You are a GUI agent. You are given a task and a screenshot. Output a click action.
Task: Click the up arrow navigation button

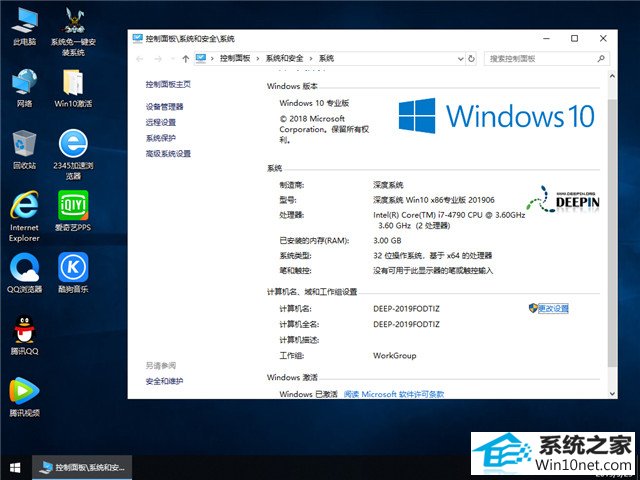point(185,59)
